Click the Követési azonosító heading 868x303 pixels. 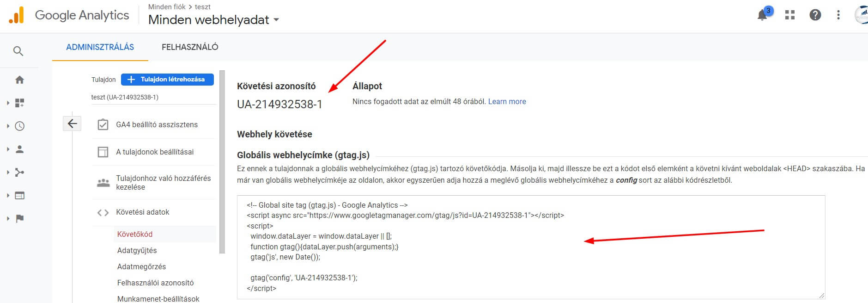point(276,86)
